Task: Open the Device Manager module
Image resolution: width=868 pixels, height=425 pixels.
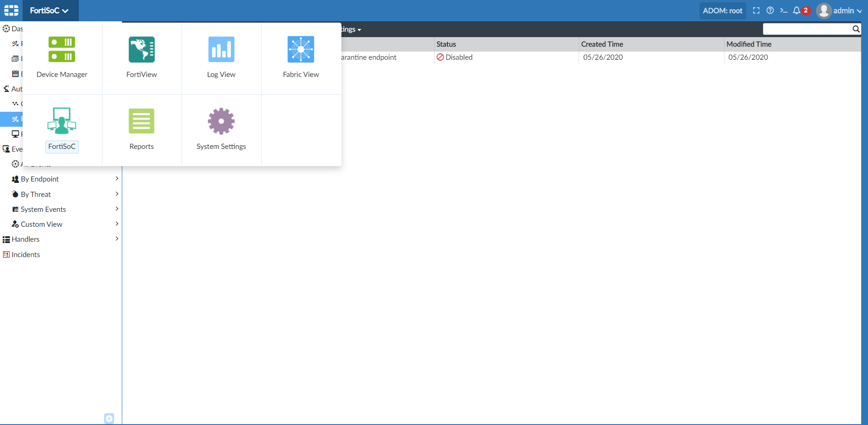Action: (62, 57)
